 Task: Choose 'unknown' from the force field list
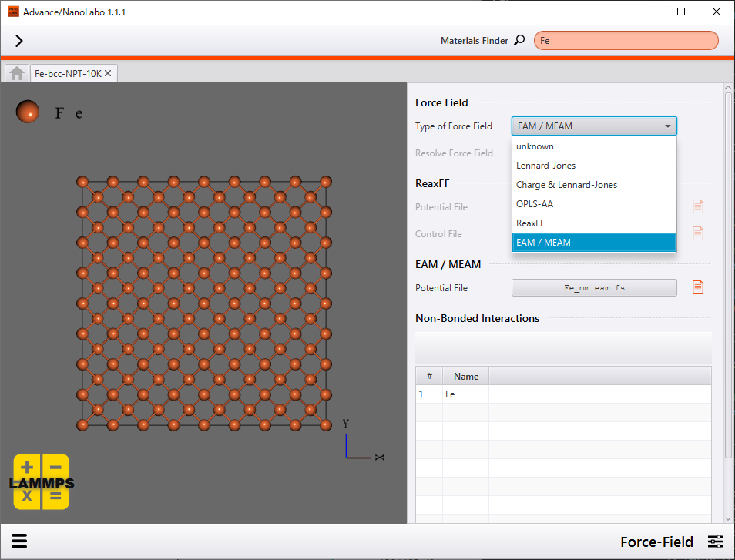point(594,146)
